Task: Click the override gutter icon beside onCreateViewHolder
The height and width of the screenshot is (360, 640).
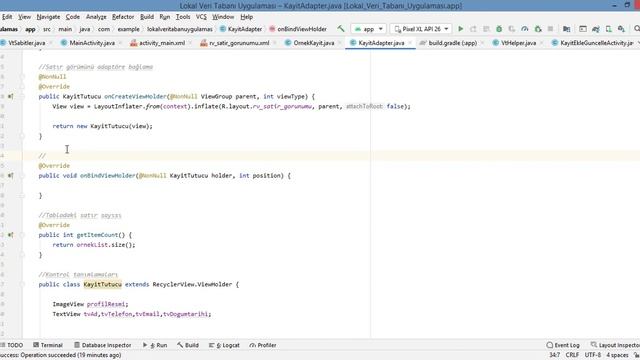Action: 10,96
